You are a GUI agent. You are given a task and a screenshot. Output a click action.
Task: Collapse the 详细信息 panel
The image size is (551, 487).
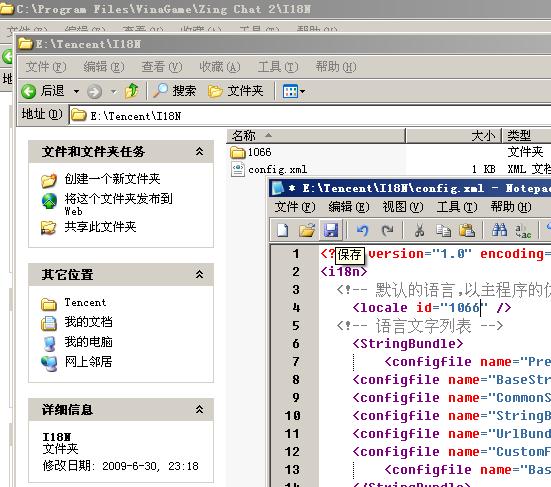[x=199, y=409]
